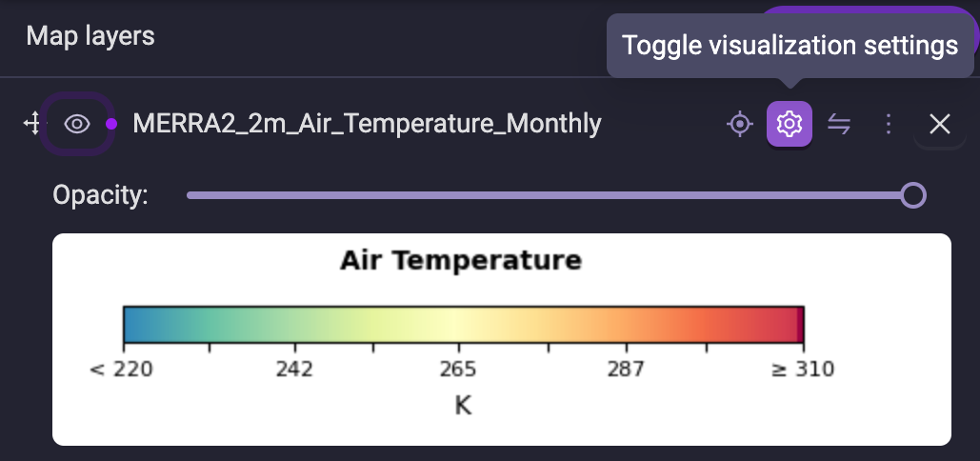Toggle visibility of MERRA2 air temperature layer

77,124
